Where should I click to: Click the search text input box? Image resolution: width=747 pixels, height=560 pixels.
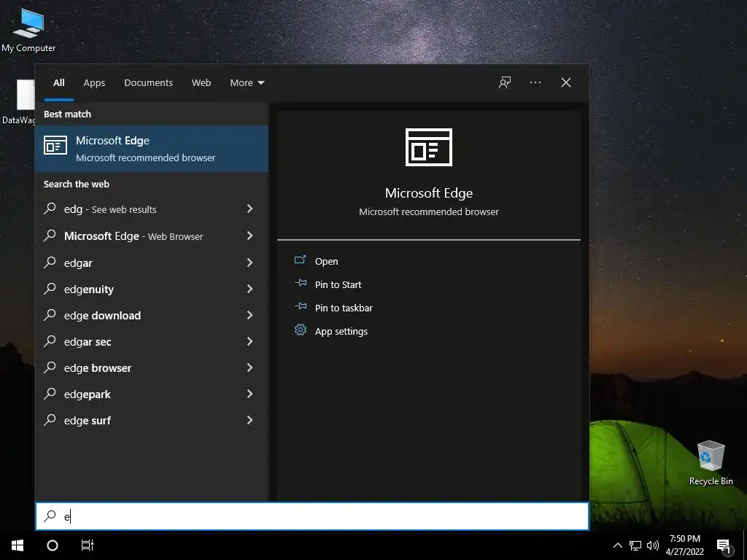[312, 516]
